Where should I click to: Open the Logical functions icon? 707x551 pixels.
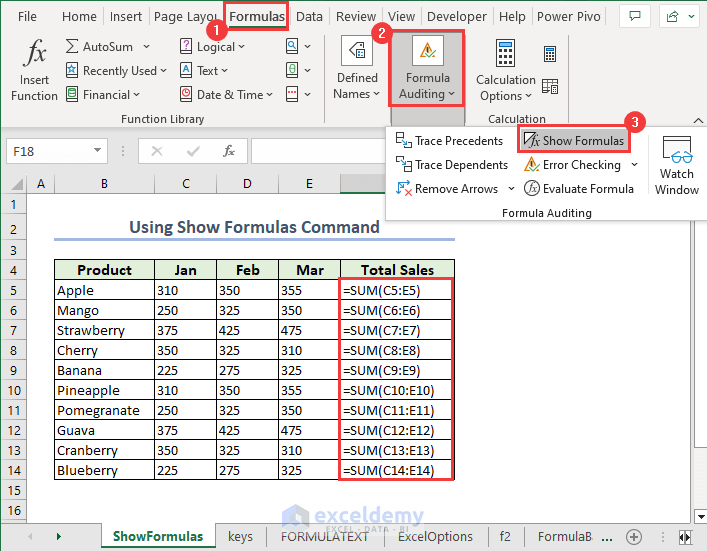186,46
